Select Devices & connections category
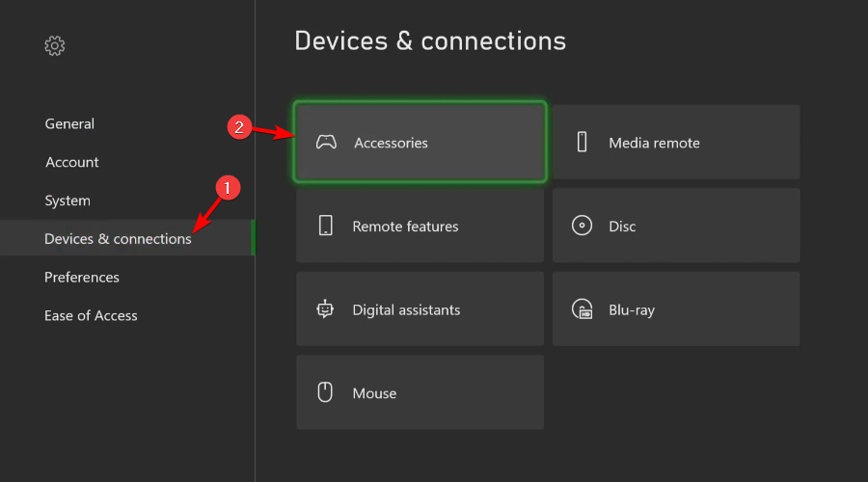Screen dimensions: 868x482 (118, 239)
